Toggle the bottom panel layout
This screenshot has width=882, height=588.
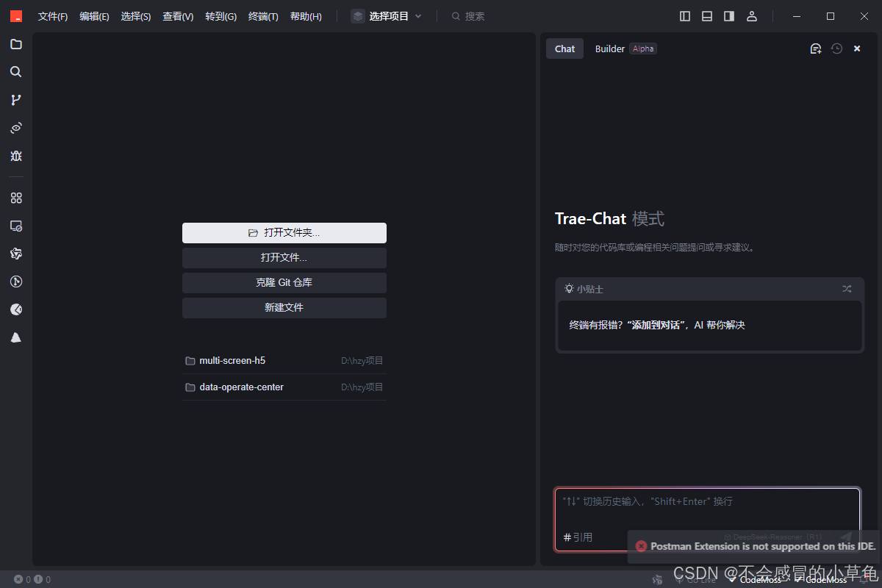(x=707, y=16)
